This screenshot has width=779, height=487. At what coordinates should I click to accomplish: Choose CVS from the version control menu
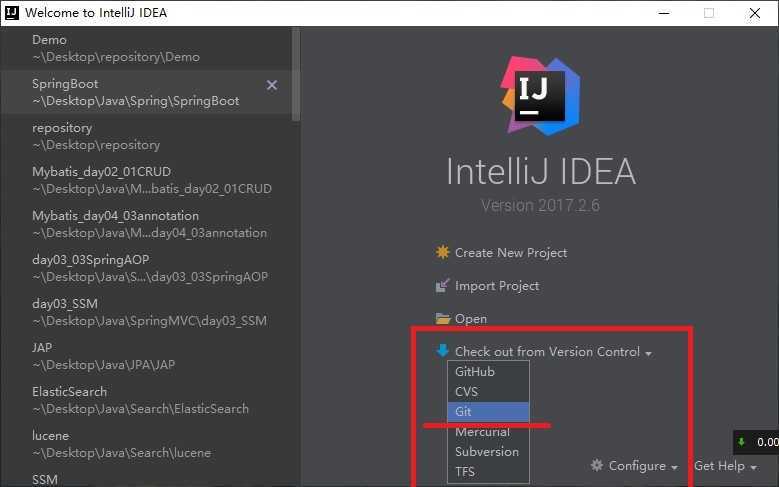point(488,392)
